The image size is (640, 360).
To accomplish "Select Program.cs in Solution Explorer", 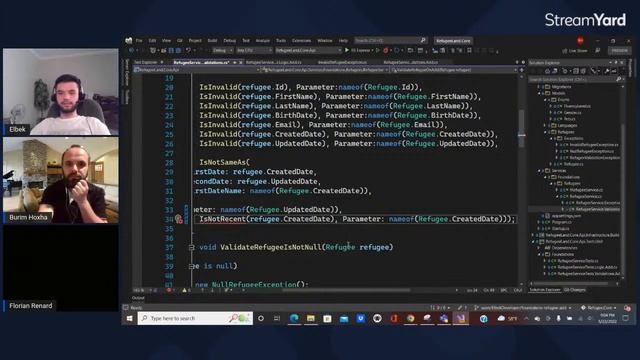I will coord(561,222).
